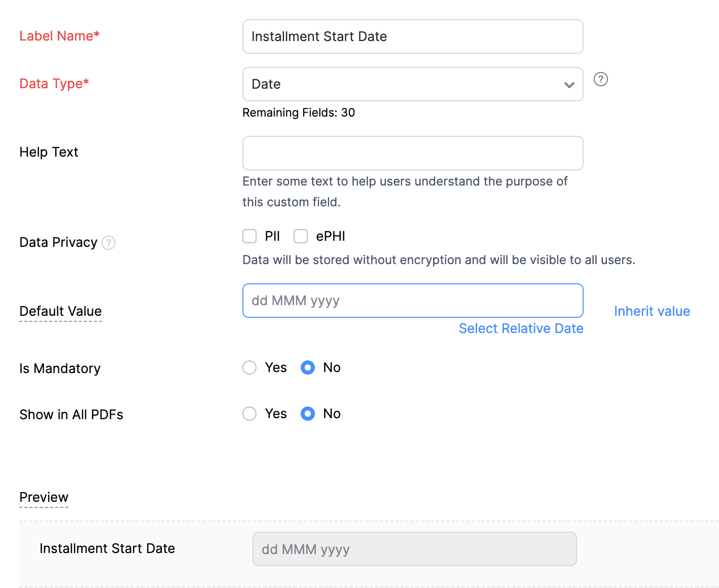719x588 pixels.
Task: Click the Inherit value link
Action: point(652,311)
